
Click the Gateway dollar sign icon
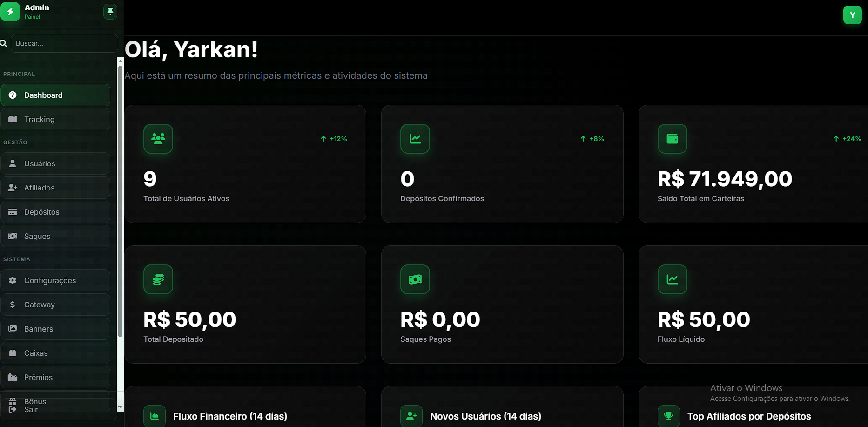point(13,305)
